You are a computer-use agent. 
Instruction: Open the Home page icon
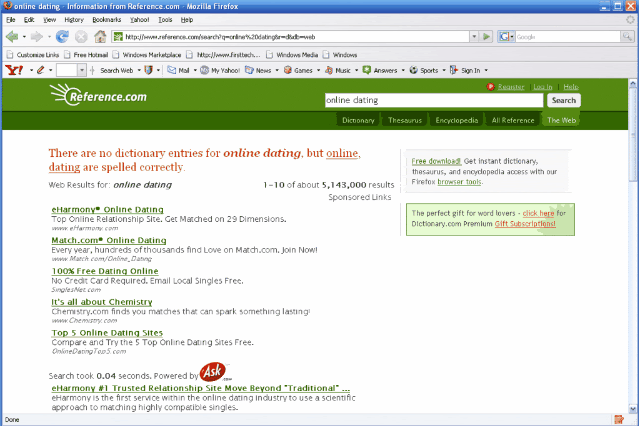click(x=100, y=37)
